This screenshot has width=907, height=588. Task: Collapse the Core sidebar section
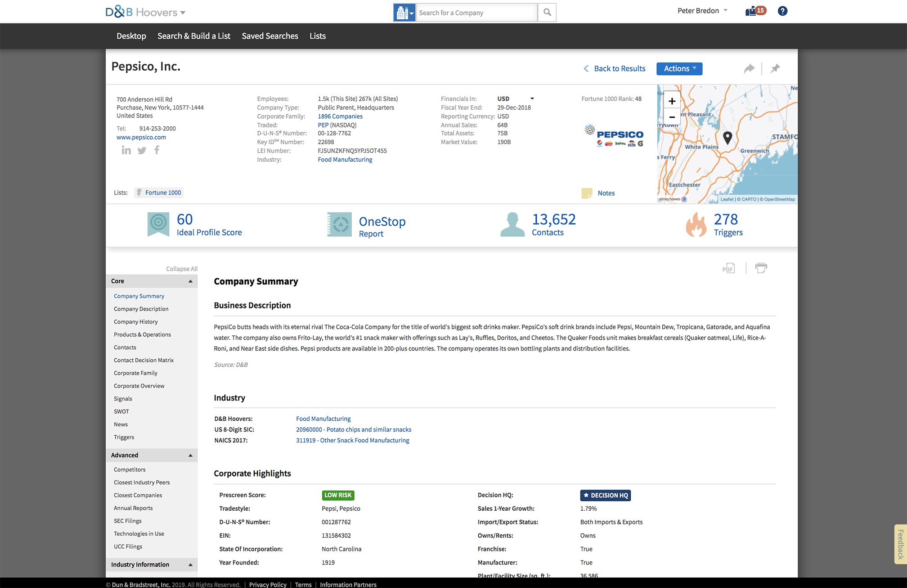pyautogui.click(x=190, y=281)
